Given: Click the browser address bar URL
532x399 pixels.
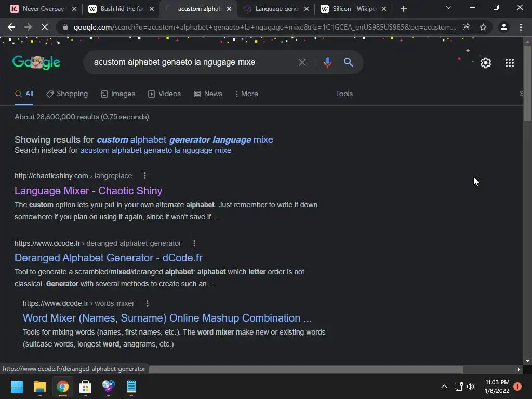Looking at the screenshot, I should [x=264, y=27].
